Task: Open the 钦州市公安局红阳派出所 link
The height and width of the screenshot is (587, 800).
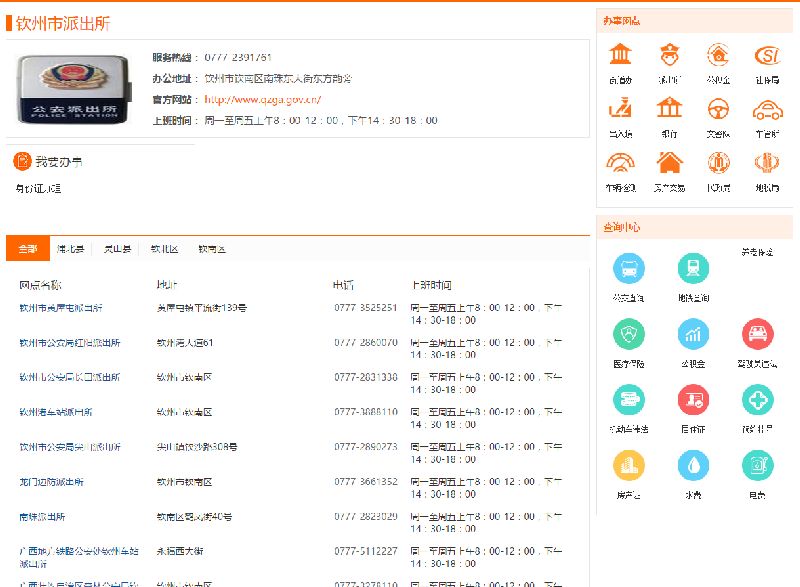Action: tap(69, 343)
